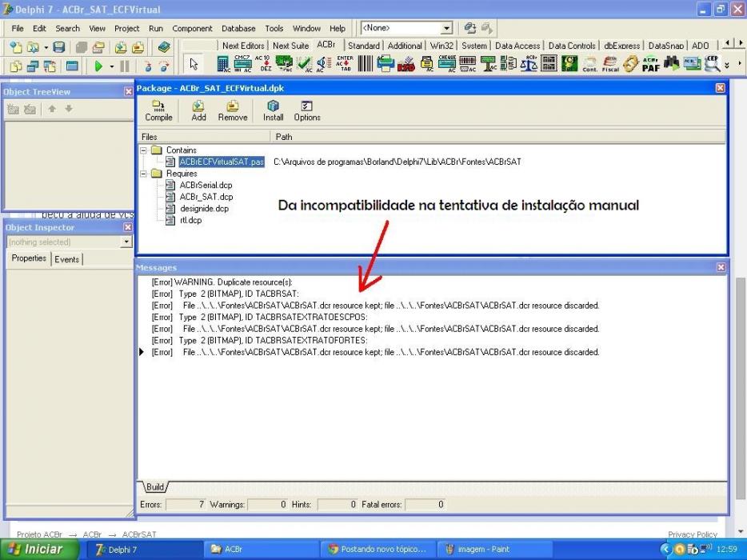Select the barcode component icon
The height and width of the screenshot is (560, 747).
366,64
